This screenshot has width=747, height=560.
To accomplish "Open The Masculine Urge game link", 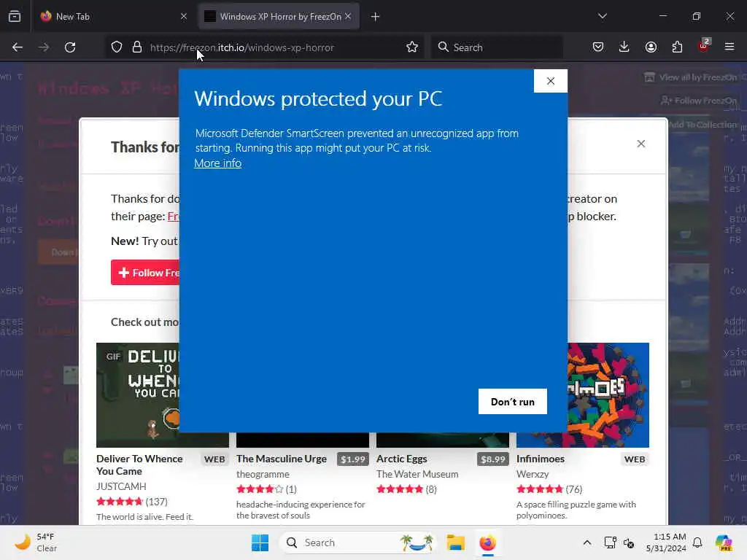I will click(282, 459).
